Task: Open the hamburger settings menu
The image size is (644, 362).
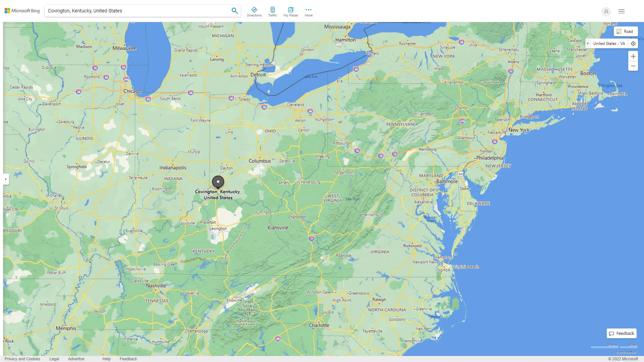Action: tap(621, 11)
